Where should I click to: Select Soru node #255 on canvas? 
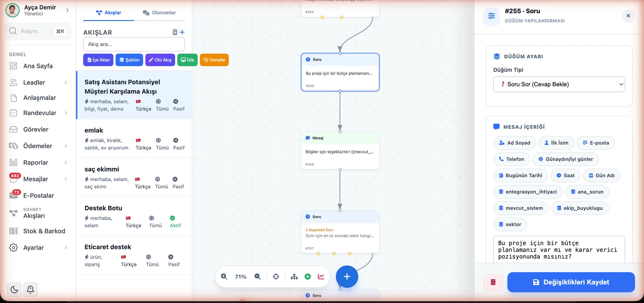click(340, 72)
